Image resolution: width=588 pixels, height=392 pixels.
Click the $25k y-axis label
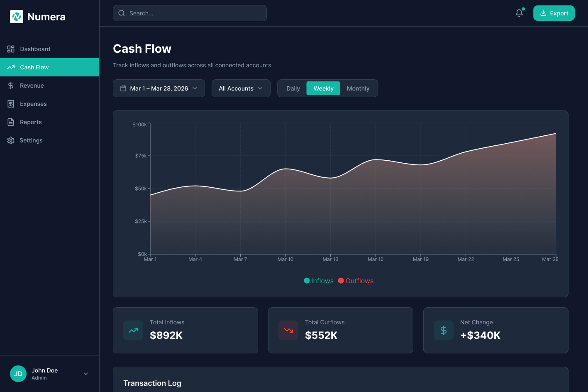141,221
